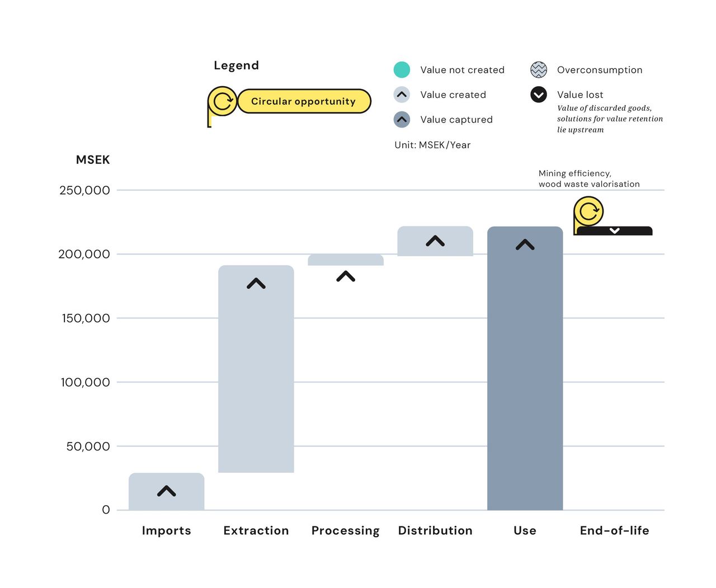Click the circular opportunity icon above End-of-life

click(x=588, y=211)
